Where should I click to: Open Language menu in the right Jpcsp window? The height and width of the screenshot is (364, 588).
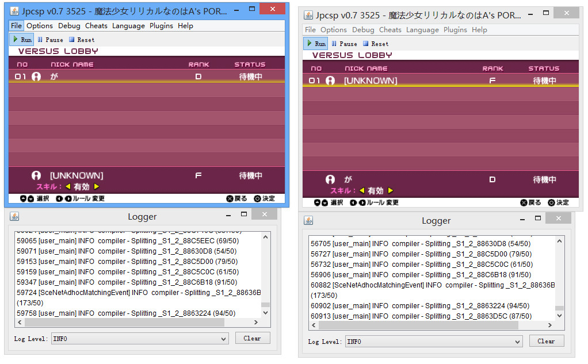coord(422,30)
